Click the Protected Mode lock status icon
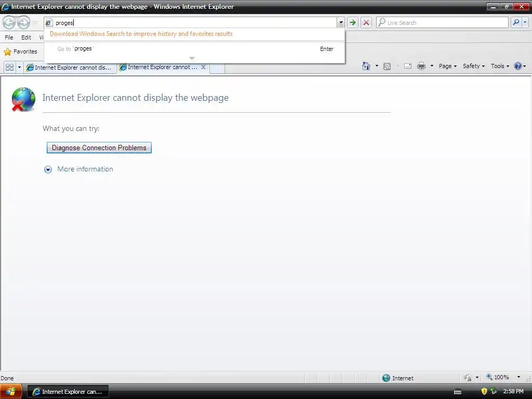532x399 pixels. coord(468,378)
